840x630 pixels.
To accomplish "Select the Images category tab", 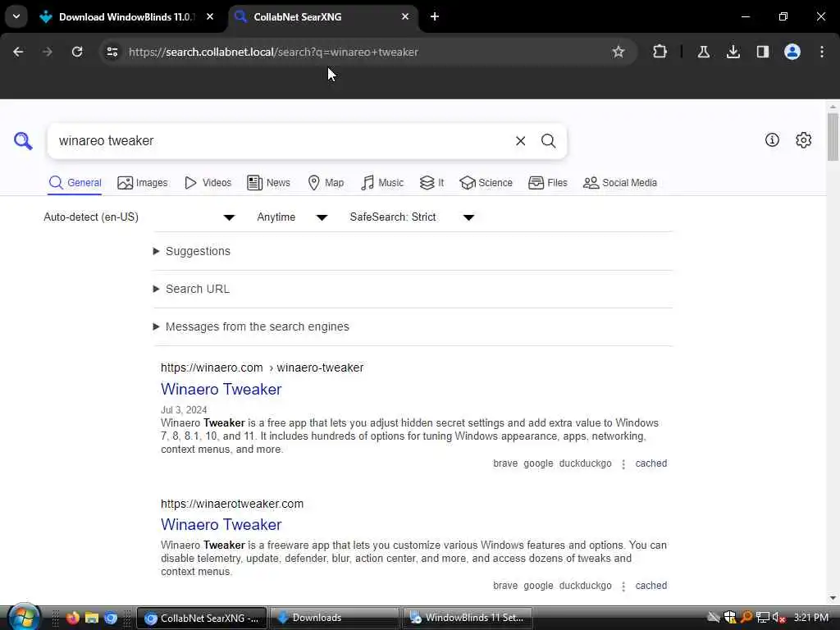I will (143, 183).
